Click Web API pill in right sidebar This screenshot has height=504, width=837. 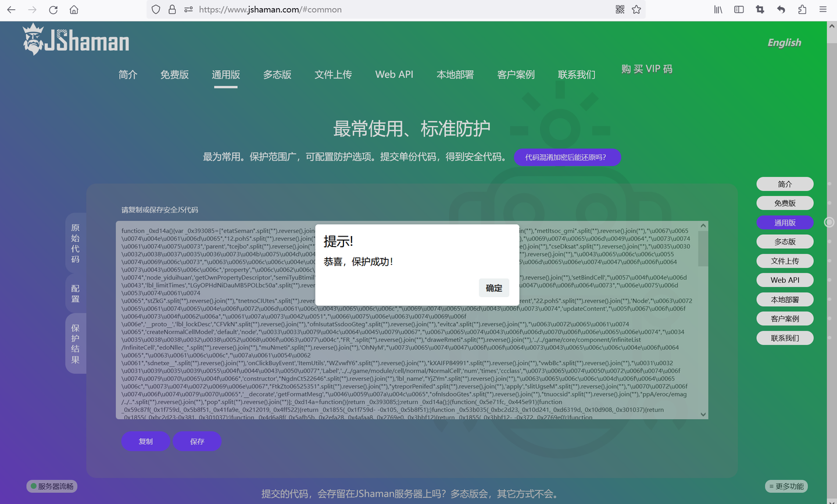pos(785,280)
